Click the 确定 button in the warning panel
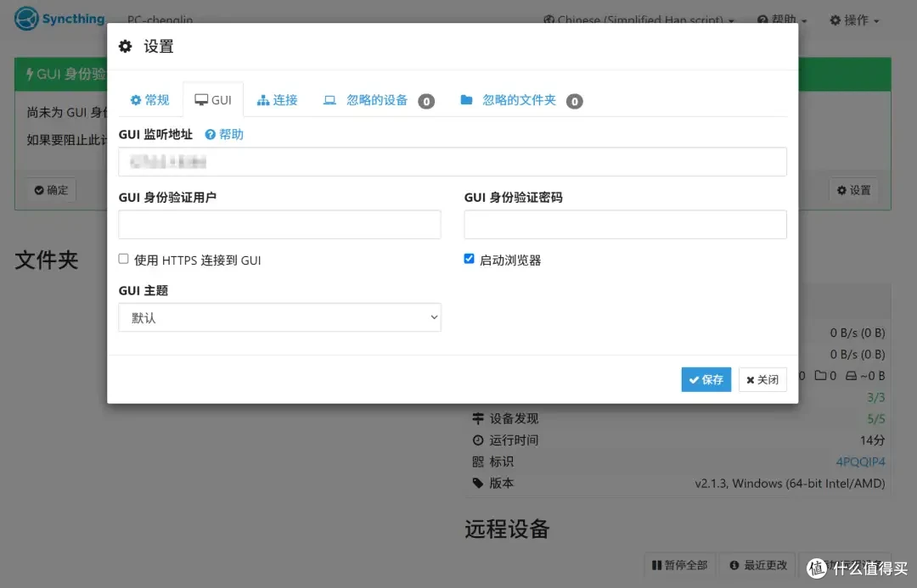The width and height of the screenshot is (917, 588). pos(51,190)
